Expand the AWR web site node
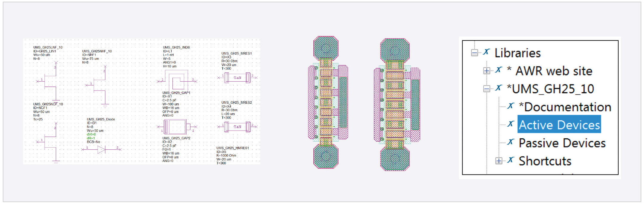 pos(487,71)
